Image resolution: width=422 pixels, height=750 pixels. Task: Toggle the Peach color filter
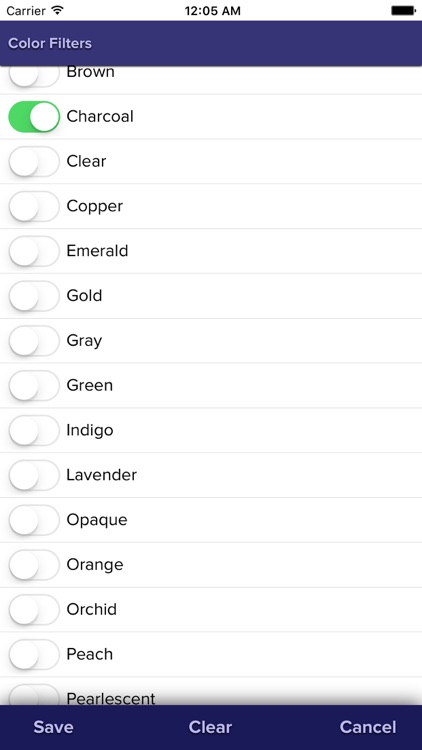[34, 654]
